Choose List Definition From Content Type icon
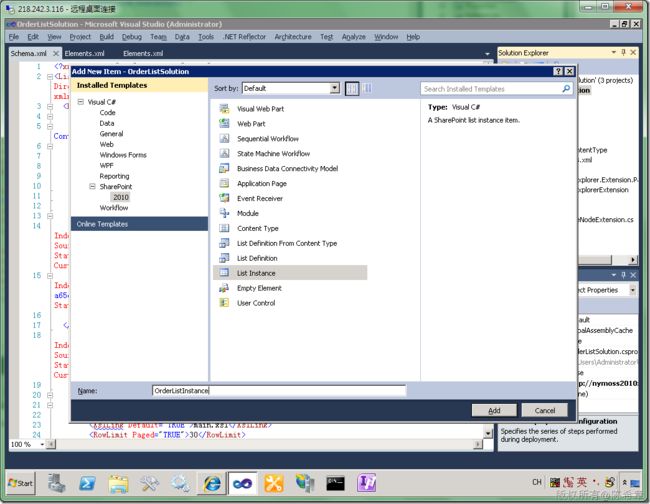Image resolution: width=650 pixels, height=504 pixels. (x=224, y=243)
